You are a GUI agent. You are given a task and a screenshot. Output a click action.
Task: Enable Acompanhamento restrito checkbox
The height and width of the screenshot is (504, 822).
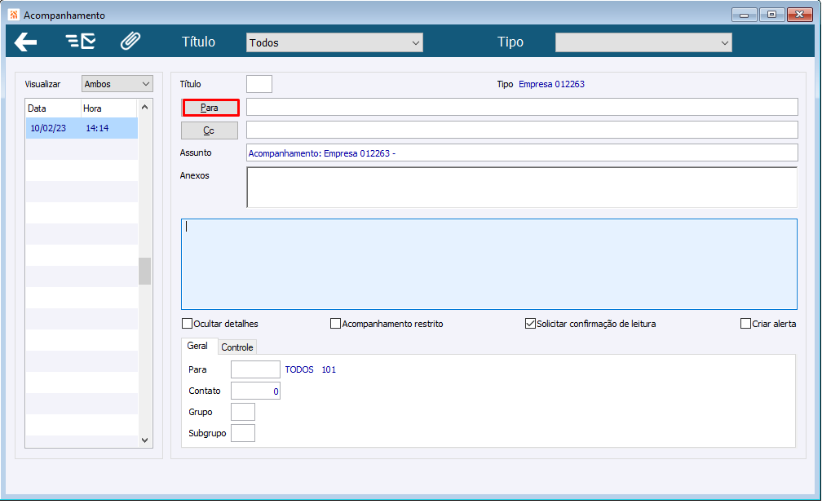pos(335,324)
